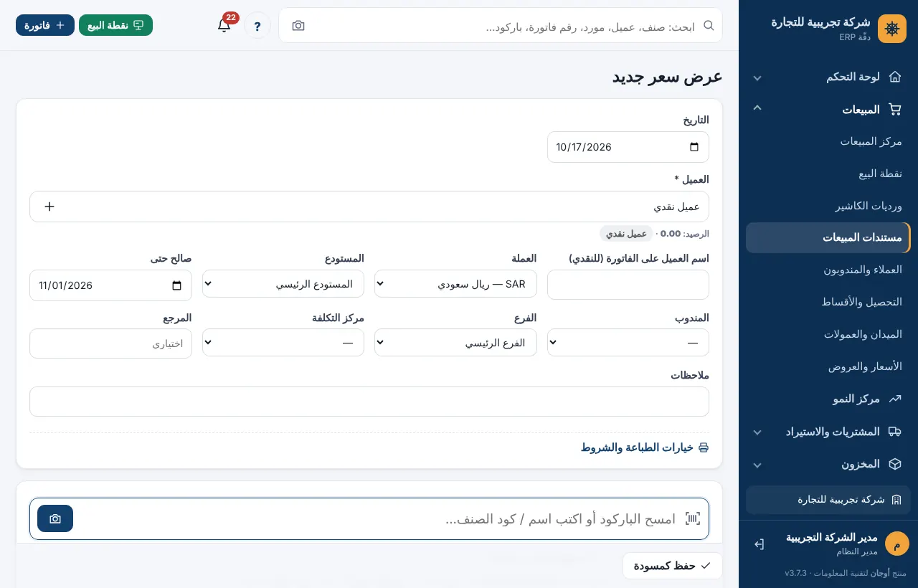Open notifications bell with 22 badge
Image resolution: width=918 pixels, height=588 pixels.
[x=224, y=25]
